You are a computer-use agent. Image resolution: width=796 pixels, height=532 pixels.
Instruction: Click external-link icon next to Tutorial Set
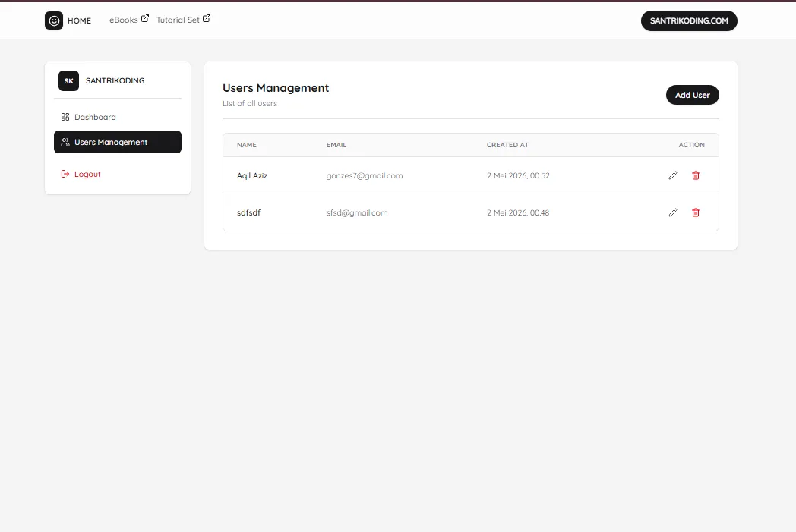[207, 18]
